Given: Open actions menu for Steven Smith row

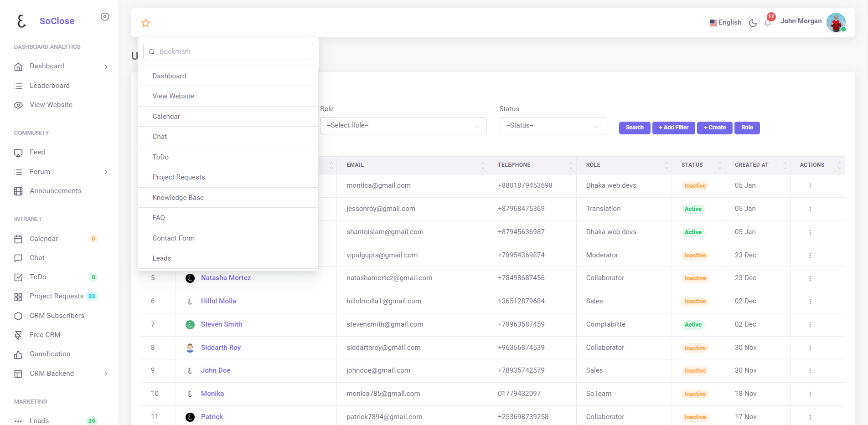Looking at the screenshot, I should click(x=810, y=325).
